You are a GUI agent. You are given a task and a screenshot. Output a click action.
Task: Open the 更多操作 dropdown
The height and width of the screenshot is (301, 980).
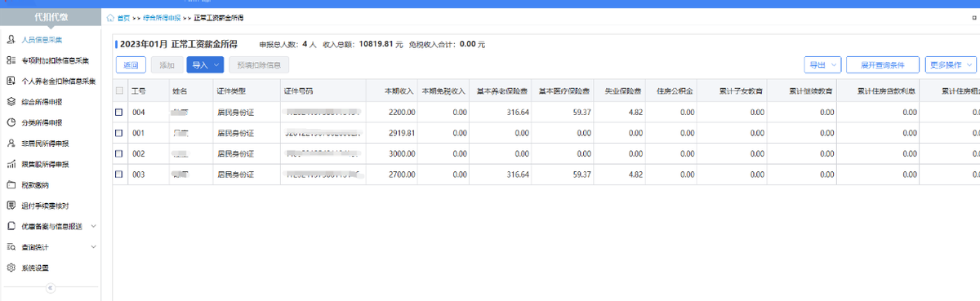[951, 64]
